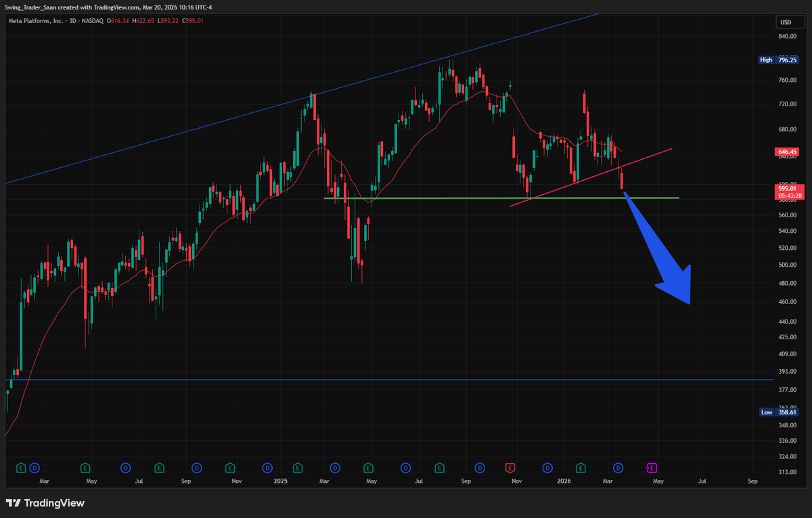Screen dimensions: 812x518
Task: Select the lower blue horizontal line
Action: (389, 379)
